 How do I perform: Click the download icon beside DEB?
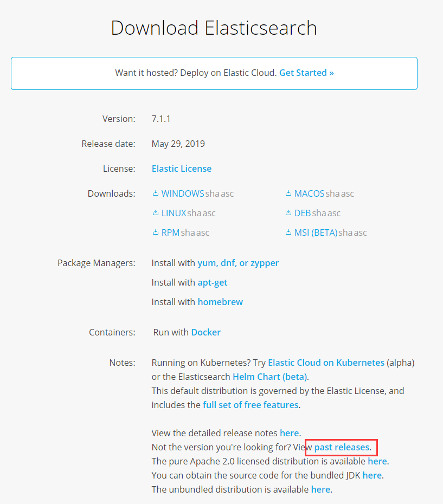[x=288, y=213]
